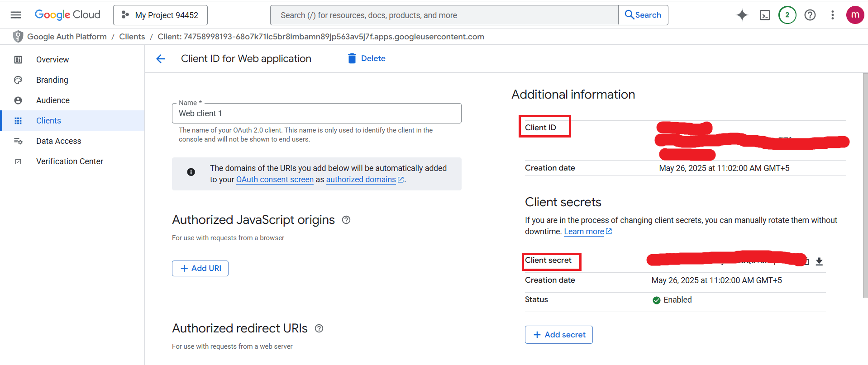
Task: Open the main navigation hamburger menu
Action: pos(16,15)
